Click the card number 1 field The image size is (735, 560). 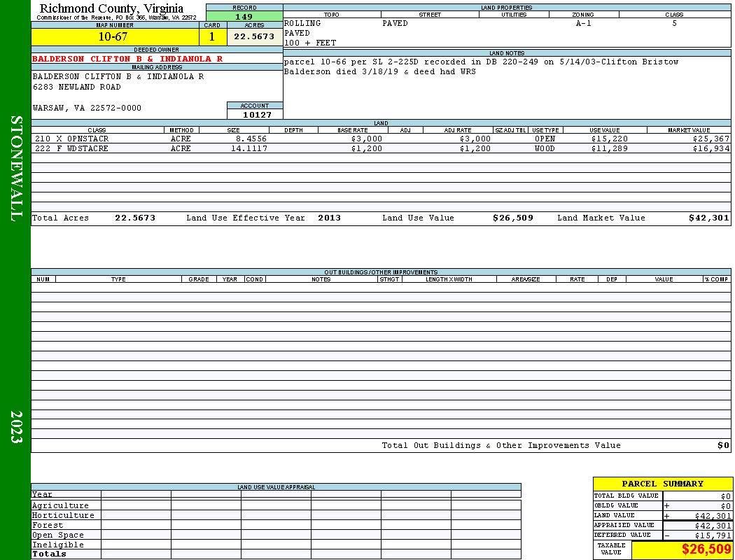point(212,36)
